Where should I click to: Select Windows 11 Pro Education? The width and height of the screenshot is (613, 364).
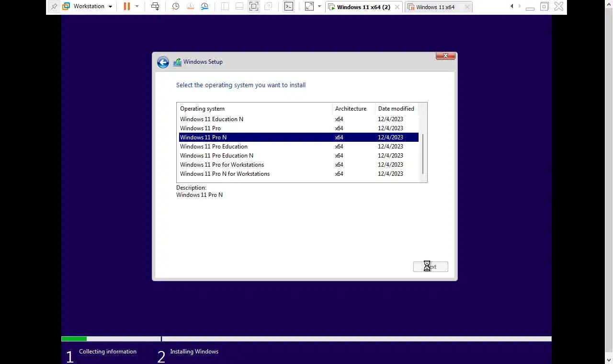pos(298,147)
